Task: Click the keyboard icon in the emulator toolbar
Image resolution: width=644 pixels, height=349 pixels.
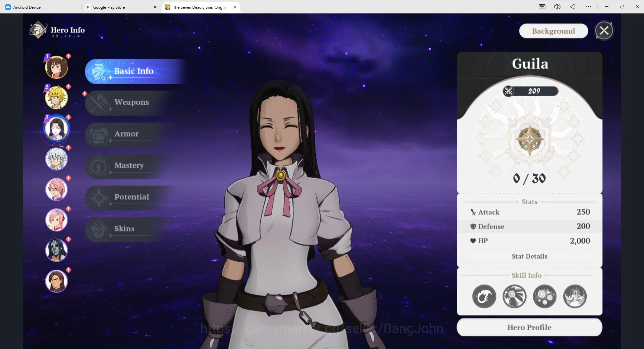Action: coord(542,7)
